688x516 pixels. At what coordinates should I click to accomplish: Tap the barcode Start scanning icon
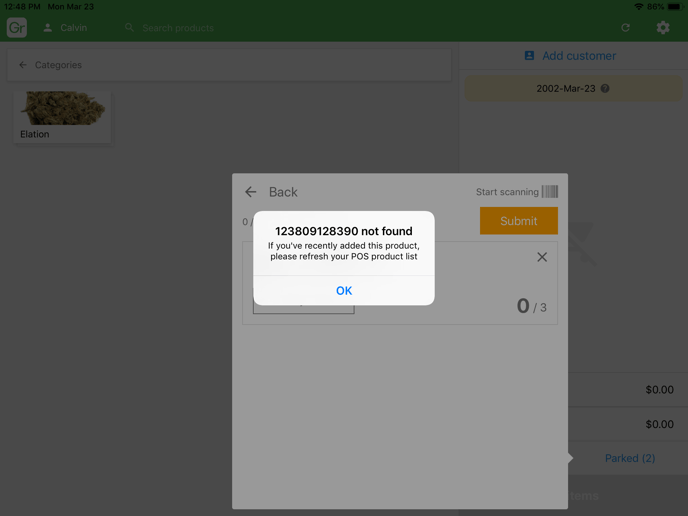(x=550, y=192)
